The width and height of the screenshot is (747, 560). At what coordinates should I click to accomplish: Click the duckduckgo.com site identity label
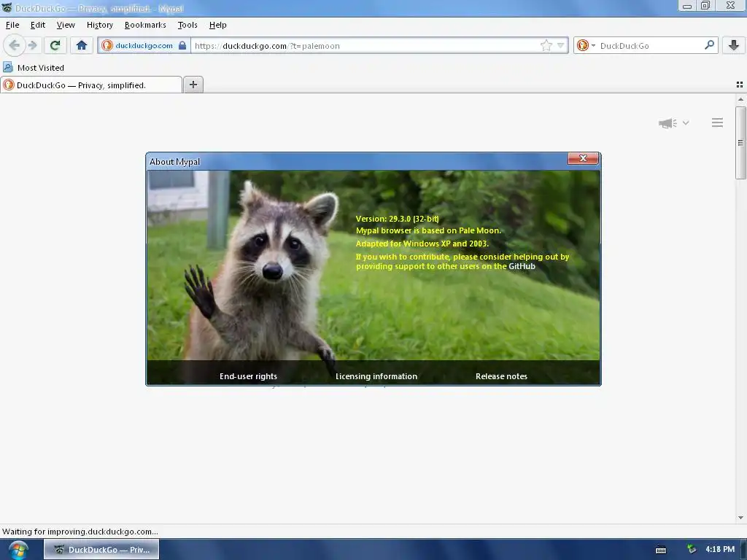point(144,45)
